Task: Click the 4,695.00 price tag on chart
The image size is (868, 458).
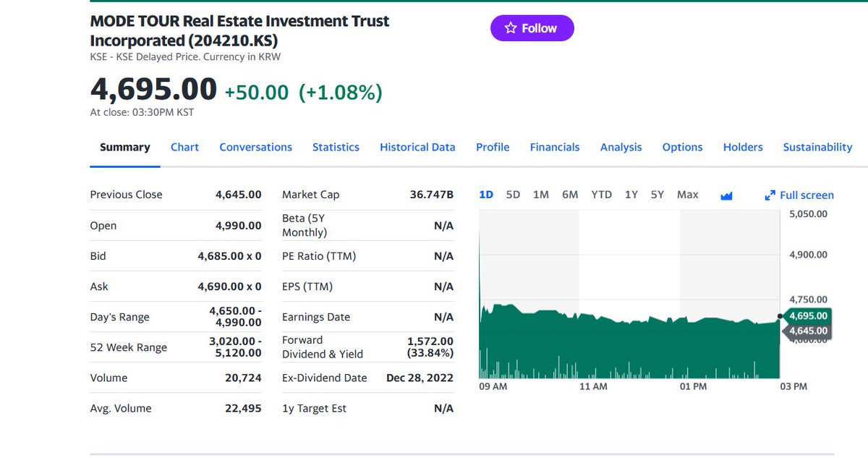Action: click(x=807, y=316)
